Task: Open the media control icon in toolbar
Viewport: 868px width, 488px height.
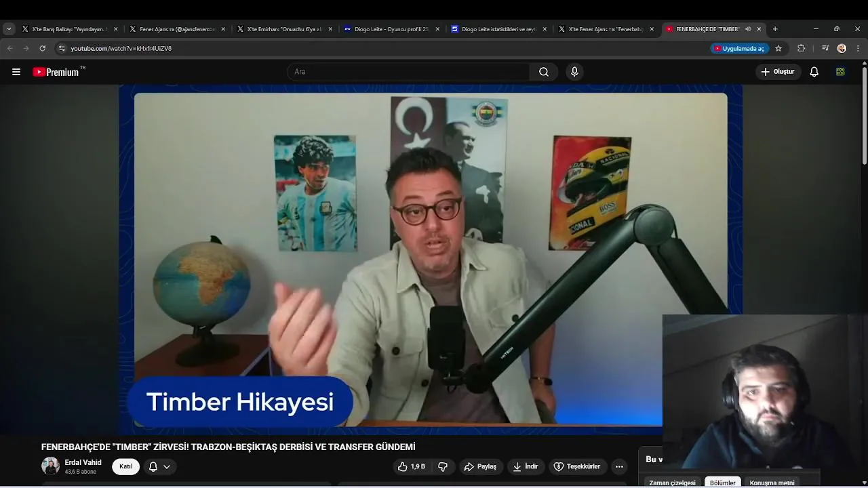Action: pyautogui.click(x=825, y=48)
